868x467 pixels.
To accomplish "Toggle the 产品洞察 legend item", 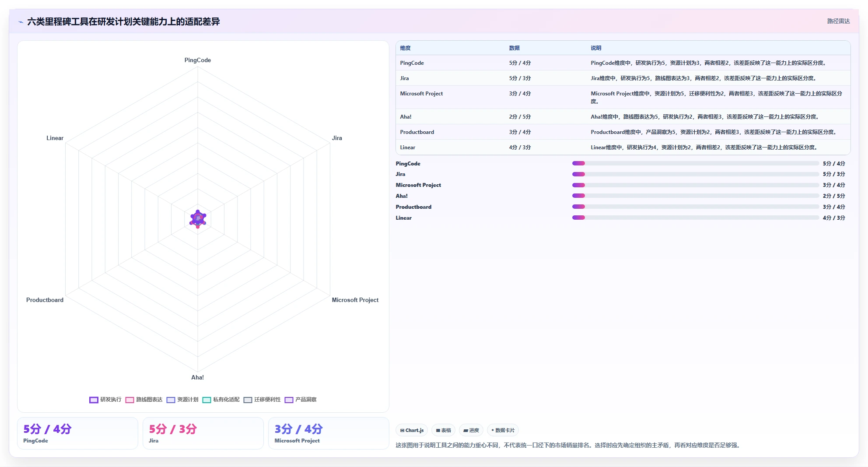I will pos(301,400).
